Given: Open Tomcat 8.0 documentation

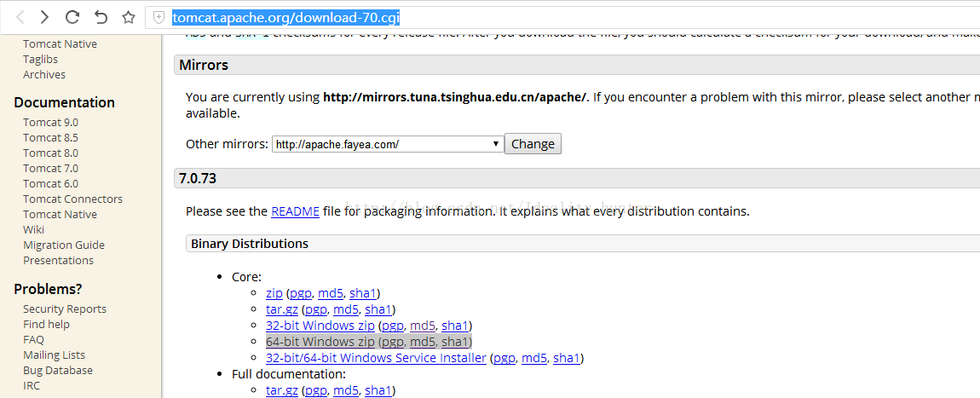Looking at the screenshot, I should tap(50, 153).
